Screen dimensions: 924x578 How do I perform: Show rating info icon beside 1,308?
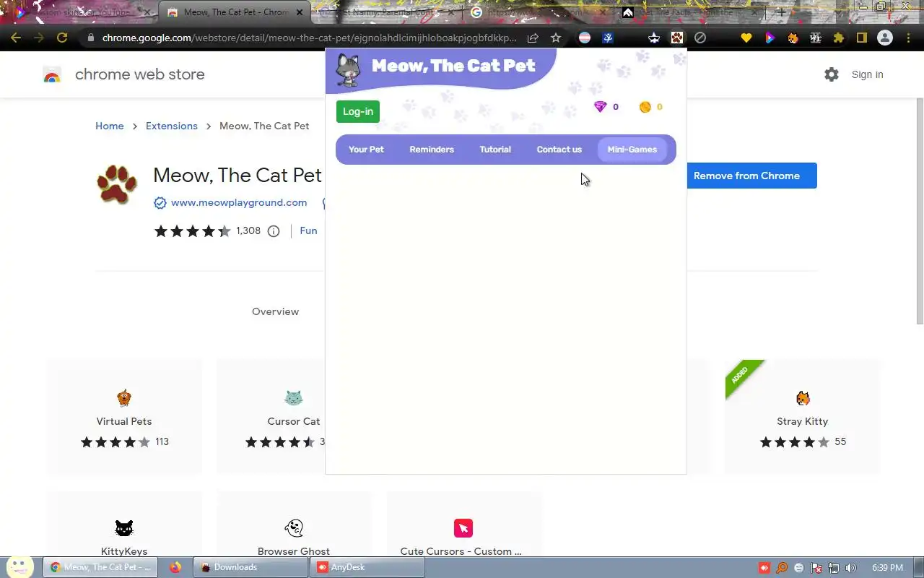274,231
